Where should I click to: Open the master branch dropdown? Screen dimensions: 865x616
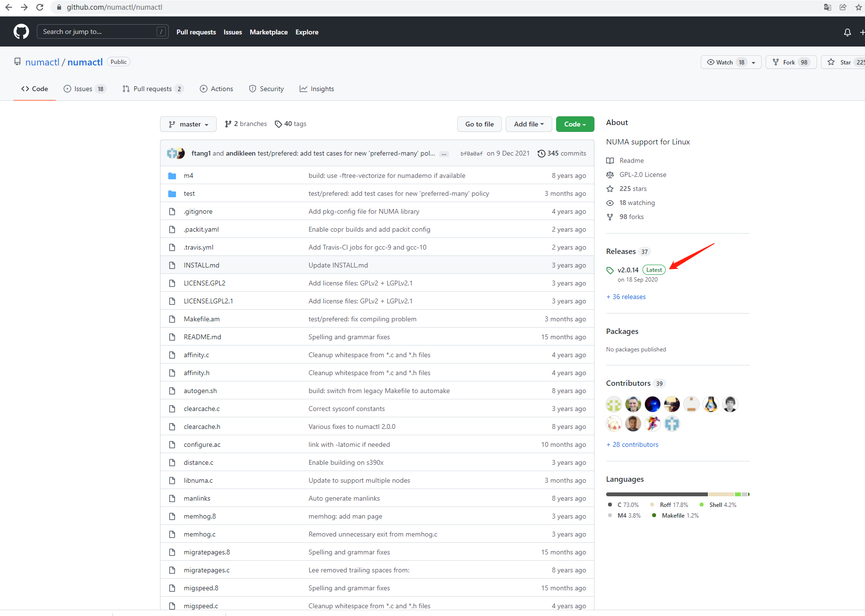(x=188, y=124)
